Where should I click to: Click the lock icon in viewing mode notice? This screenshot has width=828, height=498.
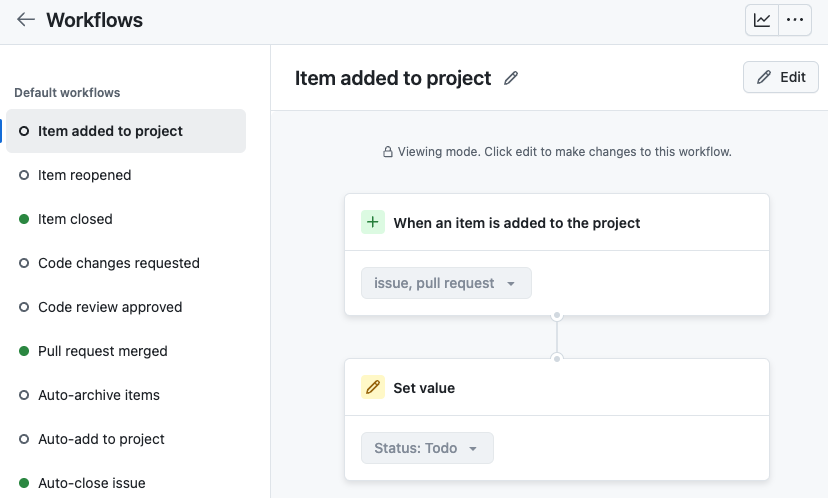(388, 152)
